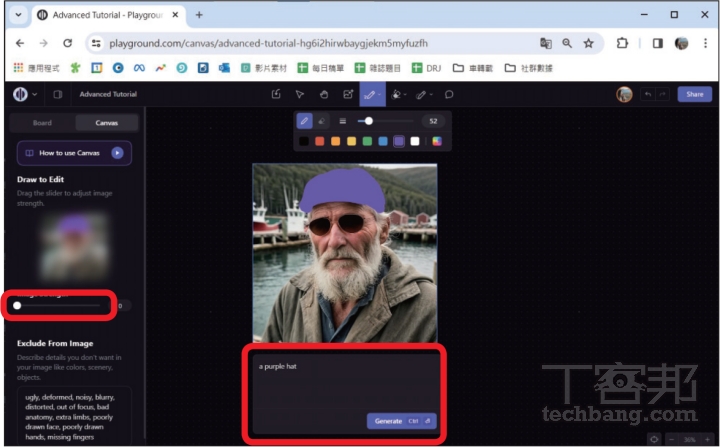Click the brush size slider
The height and width of the screenshot is (447, 720).
(x=385, y=121)
